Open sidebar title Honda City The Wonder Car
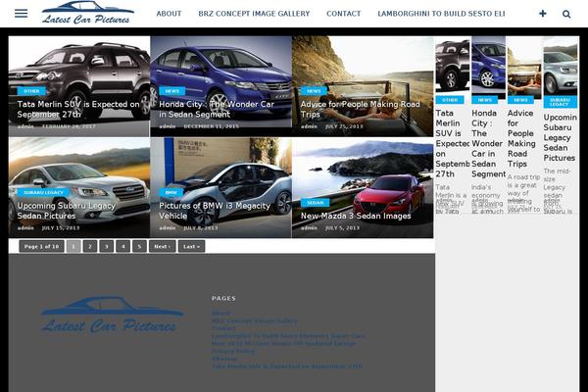 [488, 143]
